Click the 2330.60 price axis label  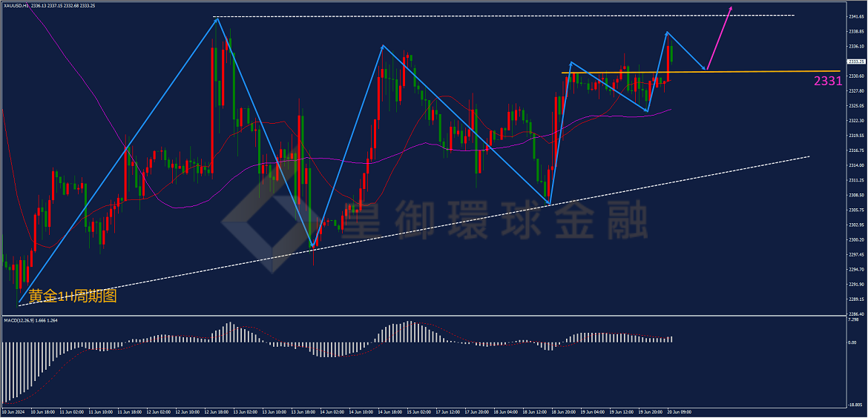point(856,76)
